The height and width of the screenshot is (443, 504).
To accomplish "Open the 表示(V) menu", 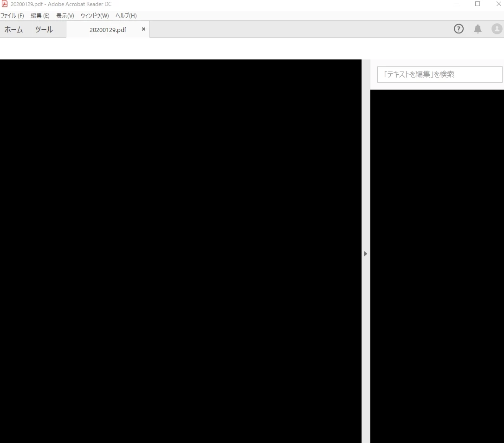I will point(65,15).
